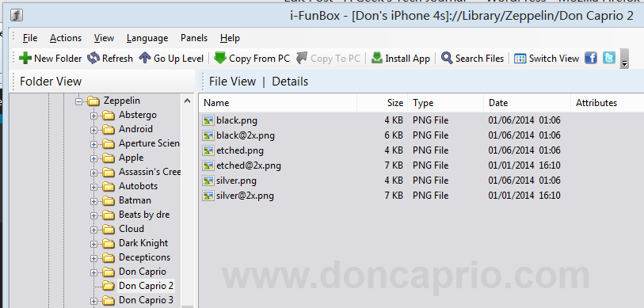
Task: Open the File menu
Action: point(30,38)
